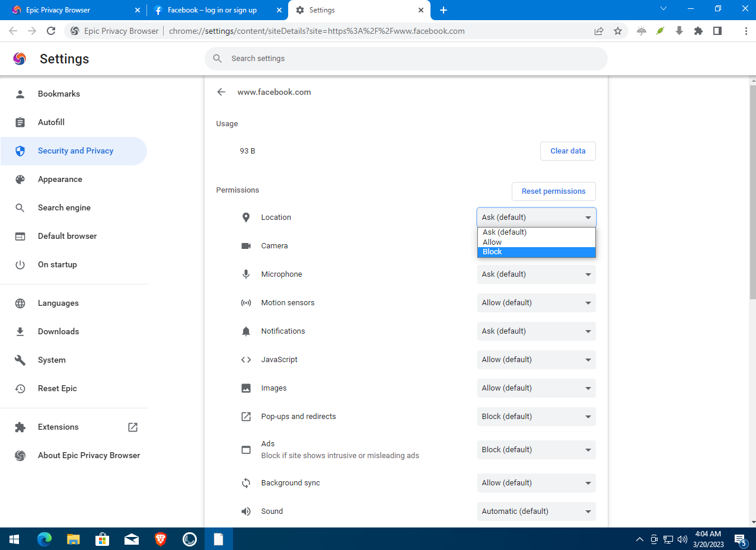
Task: Open a new tab with plus button
Action: click(x=444, y=10)
